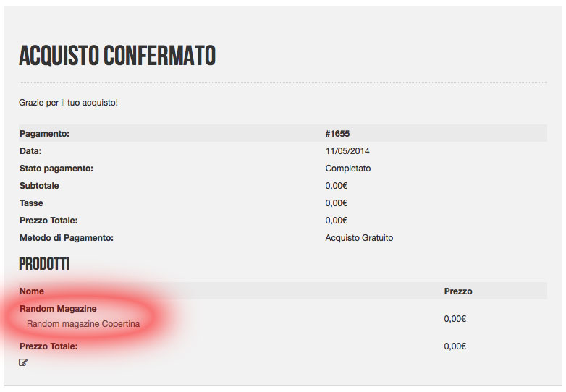Click the Acquisto Confermato page heading

pos(117,56)
